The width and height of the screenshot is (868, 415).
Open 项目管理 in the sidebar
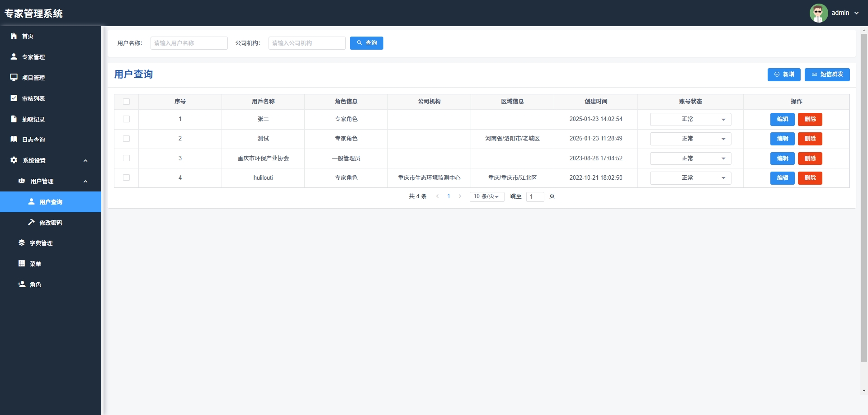[51, 78]
